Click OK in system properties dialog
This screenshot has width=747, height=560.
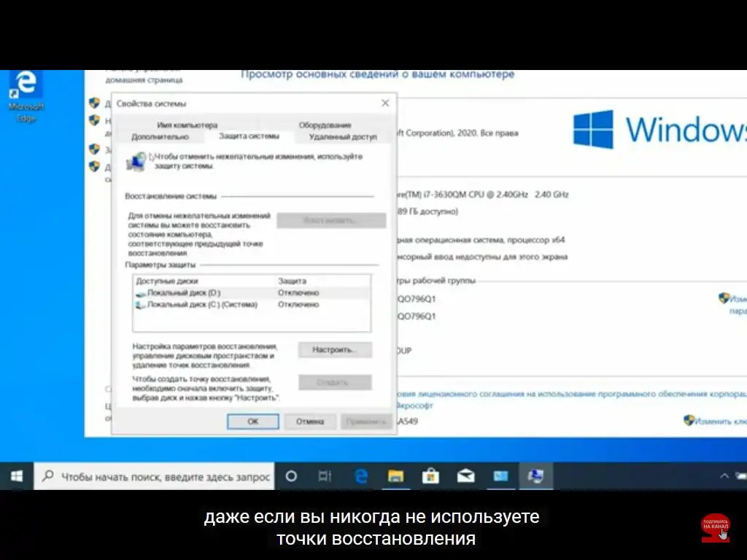tap(253, 421)
